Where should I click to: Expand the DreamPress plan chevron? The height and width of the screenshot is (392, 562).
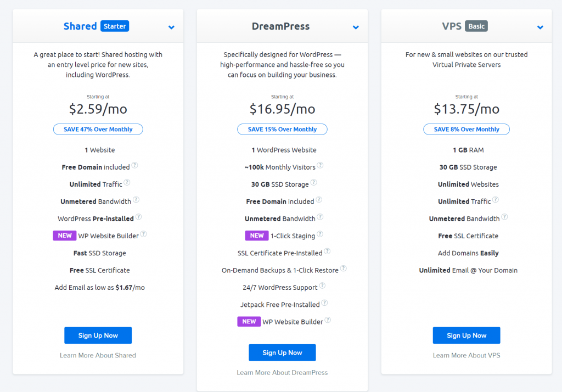(355, 26)
